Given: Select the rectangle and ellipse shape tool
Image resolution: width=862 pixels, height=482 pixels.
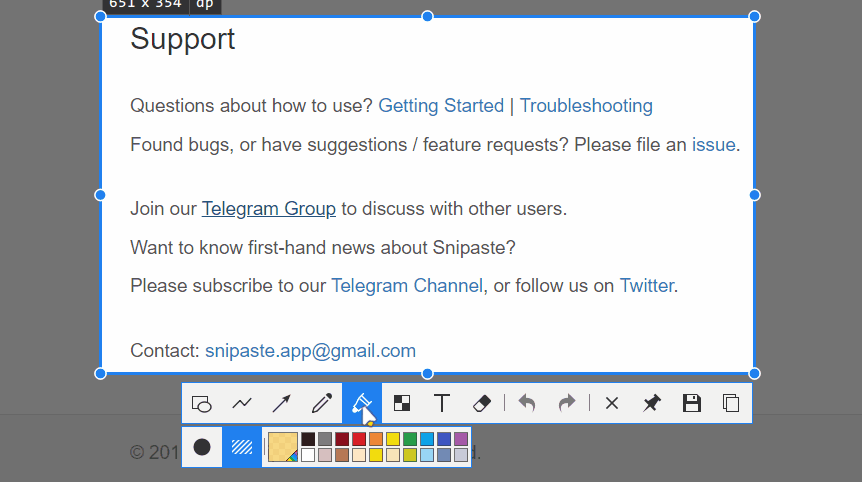Looking at the screenshot, I should pyautogui.click(x=202, y=403).
